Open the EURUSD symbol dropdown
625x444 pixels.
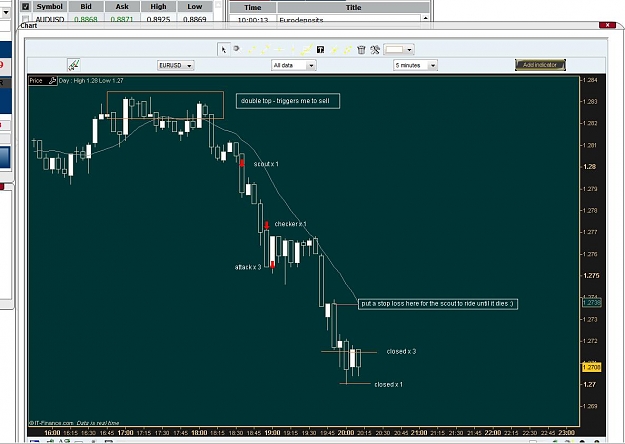pyautogui.click(x=176, y=65)
